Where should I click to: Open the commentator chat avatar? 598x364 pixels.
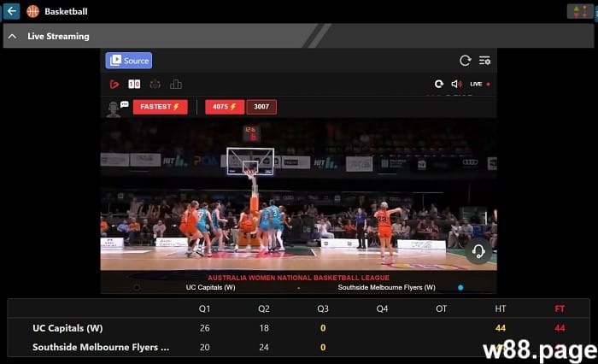[116, 109]
